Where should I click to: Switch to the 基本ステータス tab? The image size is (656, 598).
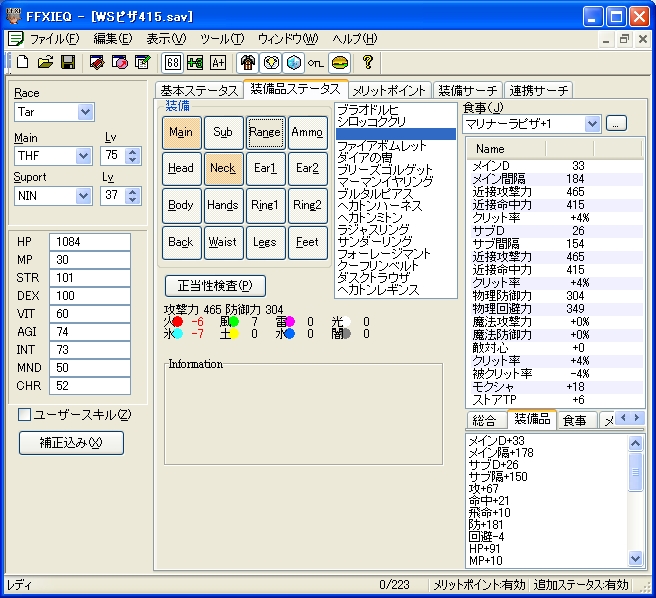pos(199,90)
